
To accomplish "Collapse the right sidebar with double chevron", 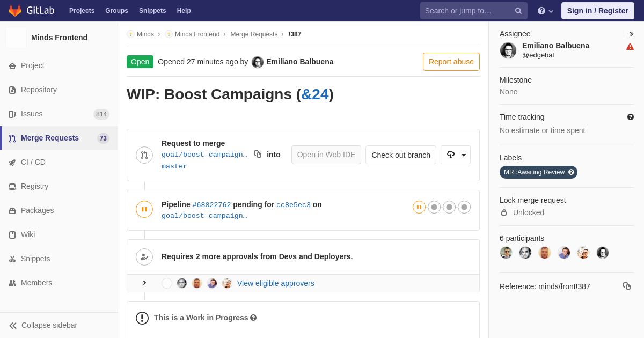I will click(x=631, y=34).
